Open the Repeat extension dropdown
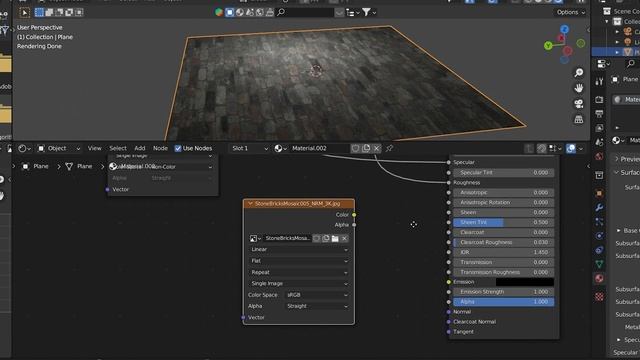The height and width of the screenshot is (360, 640). (299, 272)
